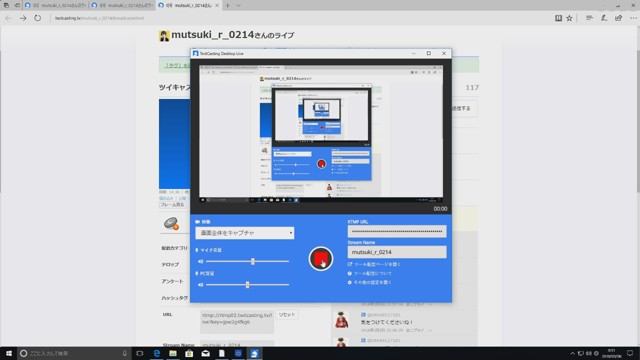Click the RTMP URL field

tap(397, 231)
